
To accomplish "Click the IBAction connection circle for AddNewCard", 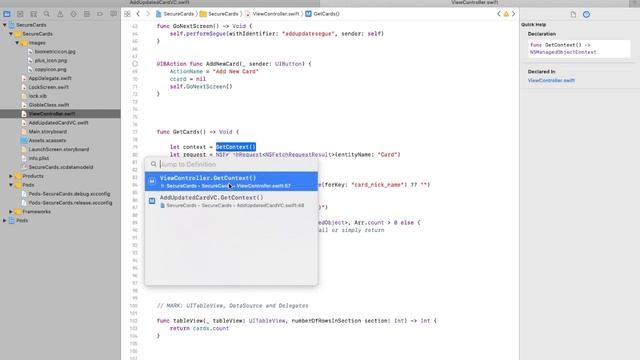I will coord(135,64).
